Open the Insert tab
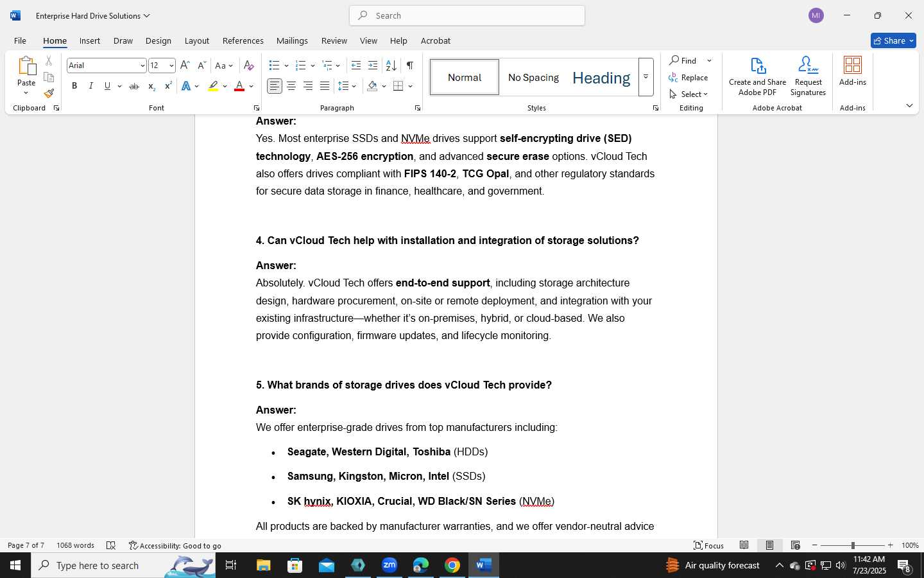924x578 pixels. pyautogui.click(x=90, y=40)
